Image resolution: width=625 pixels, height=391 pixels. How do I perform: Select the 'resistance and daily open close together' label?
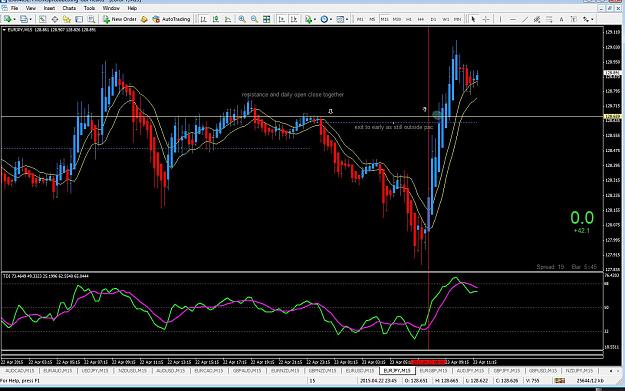pyautogui.click(x=293, y=94)
